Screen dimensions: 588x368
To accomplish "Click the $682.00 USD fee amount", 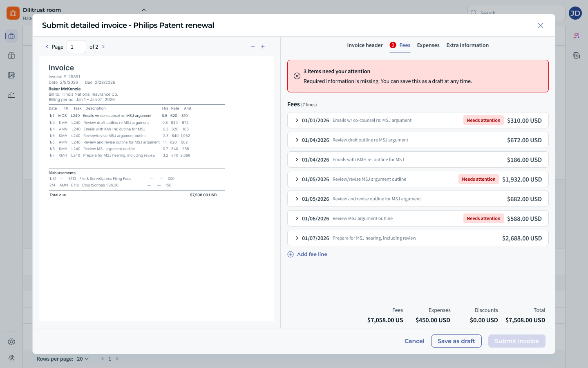I will 524,199.
